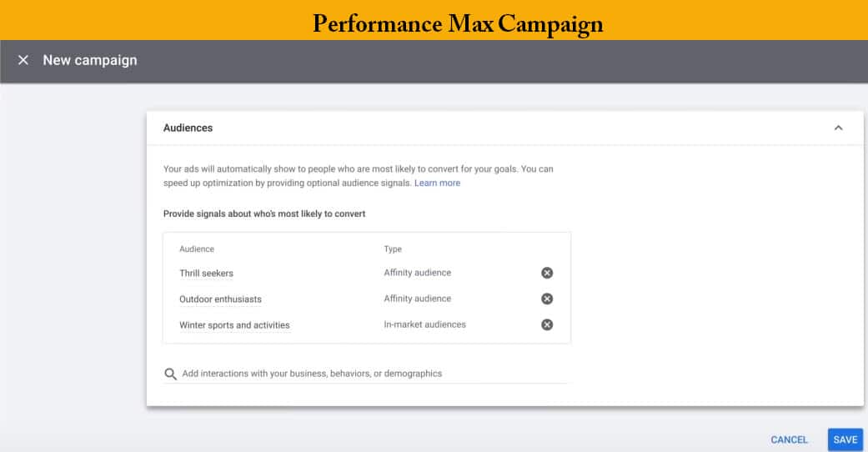Collapse the Audiences section chevron
Viewport: 868px width, 452px height.
tap(838, 128)
